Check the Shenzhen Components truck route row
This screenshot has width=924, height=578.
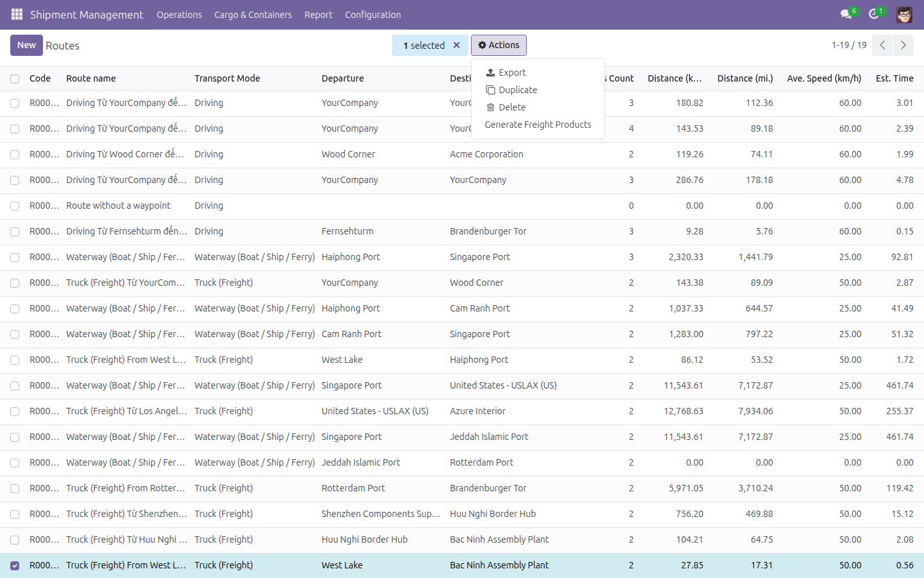click(x=15, y=514)
